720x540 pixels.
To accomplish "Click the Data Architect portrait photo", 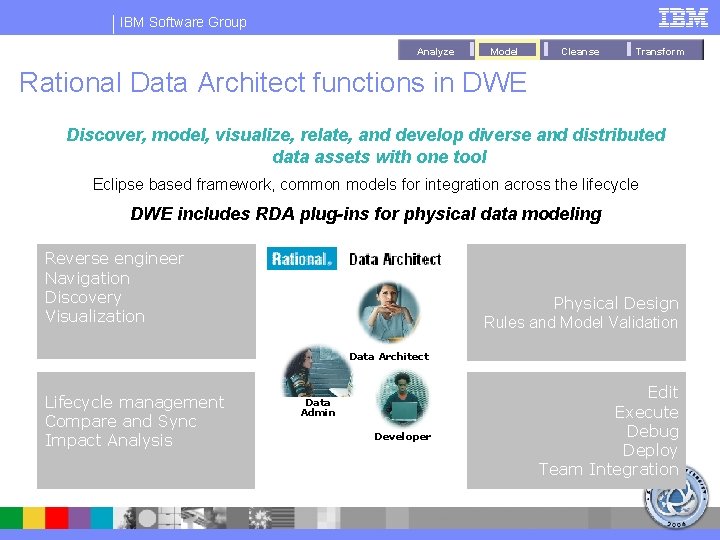I will (x=389, y=312).
